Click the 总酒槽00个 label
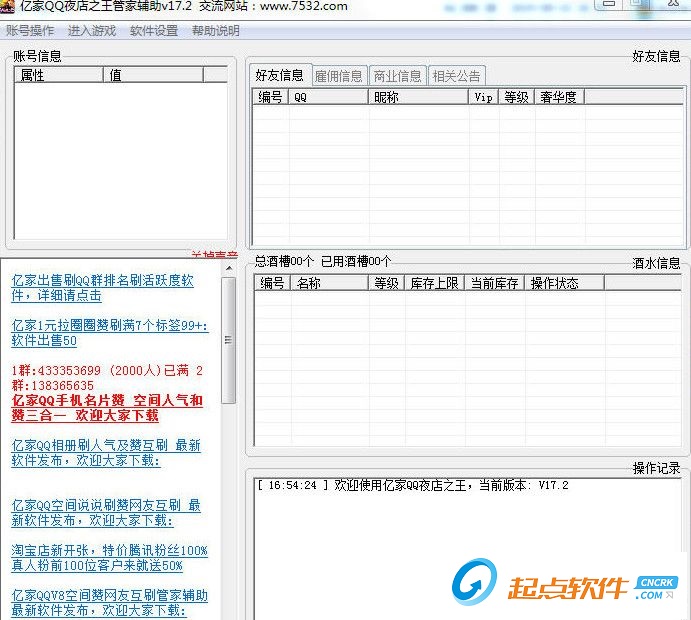 284,261
